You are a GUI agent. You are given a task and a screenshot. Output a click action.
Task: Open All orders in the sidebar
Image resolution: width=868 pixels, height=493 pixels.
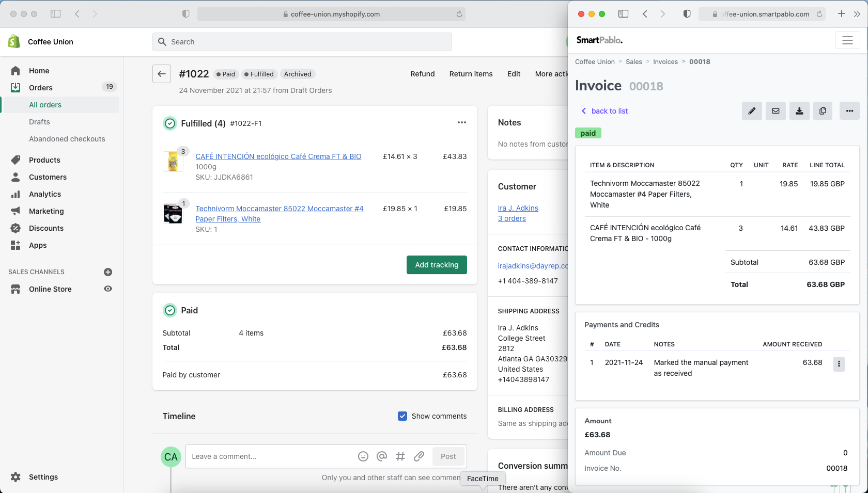[x=45, y=105]
